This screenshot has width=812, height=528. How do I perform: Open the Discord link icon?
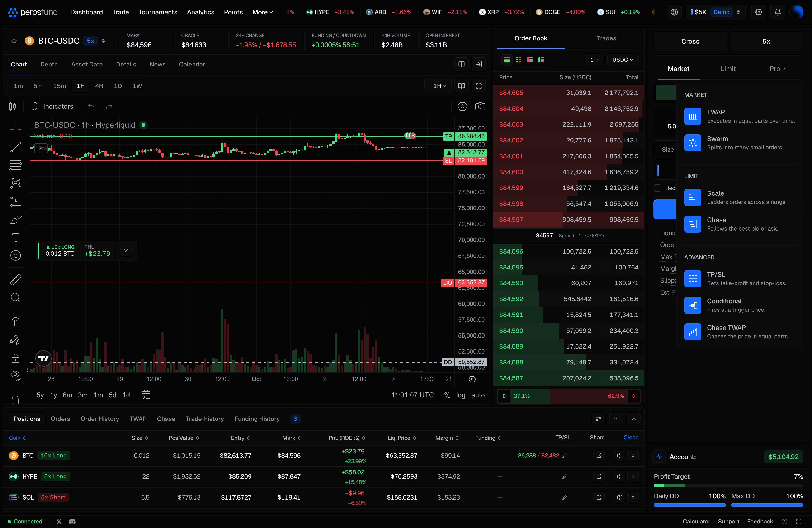click(x=72, y=522)
